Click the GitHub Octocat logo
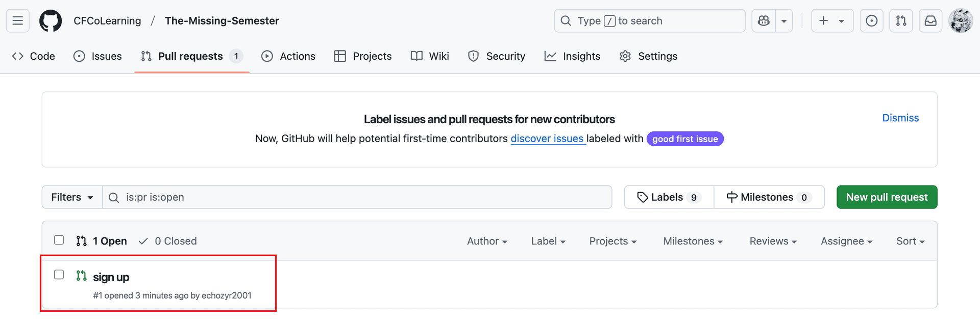Screen dimensions: 980x321 (51, 21)
